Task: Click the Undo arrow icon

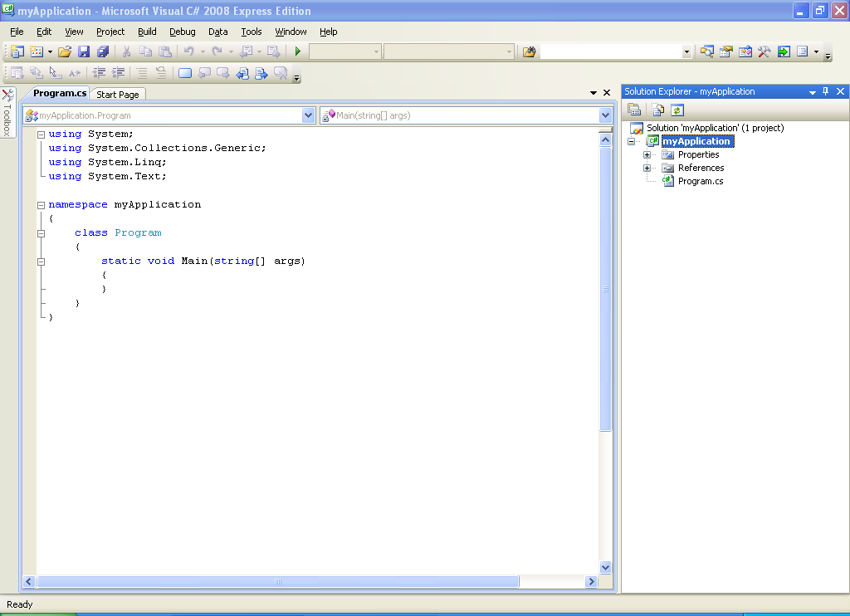Action: pyautogui.click(x=188, y=51)
